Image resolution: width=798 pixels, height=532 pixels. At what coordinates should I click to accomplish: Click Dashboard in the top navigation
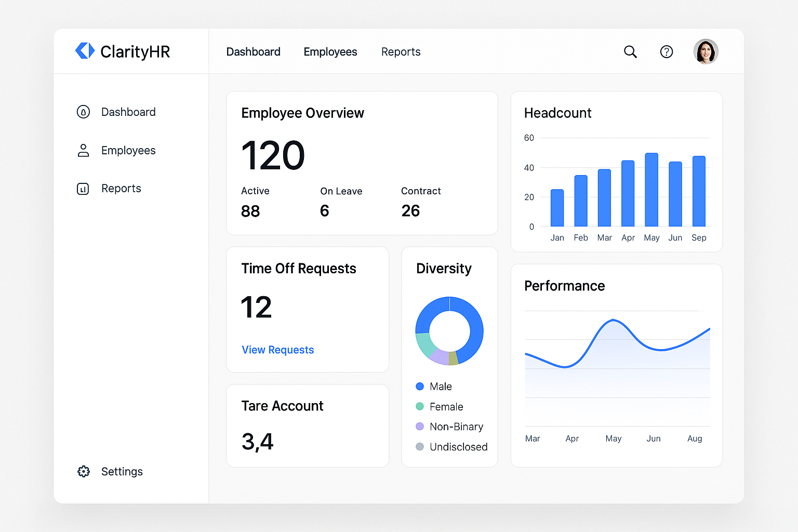tap(253, 51)
